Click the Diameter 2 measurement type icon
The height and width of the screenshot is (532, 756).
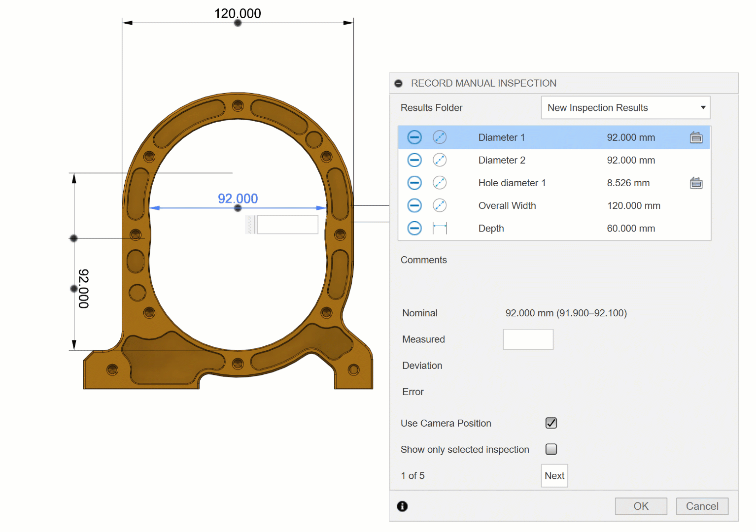point(440,160)
